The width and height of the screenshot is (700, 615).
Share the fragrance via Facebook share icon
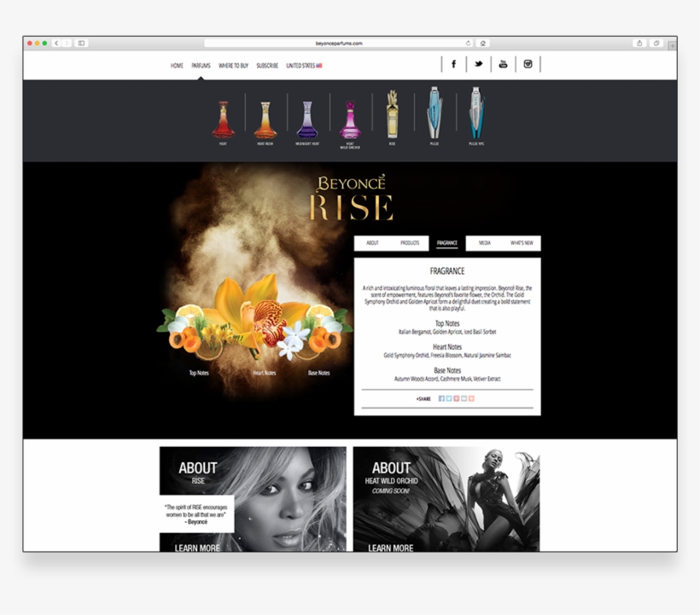pyautogui.click(x=441, y=398)
